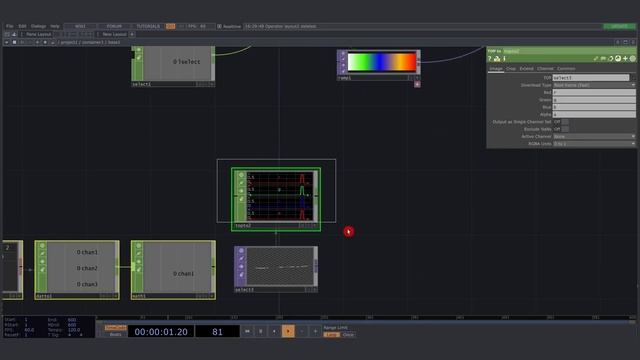Switch to the Common parameter tab
Screen dimensions: 640x360
pos(566,69)
